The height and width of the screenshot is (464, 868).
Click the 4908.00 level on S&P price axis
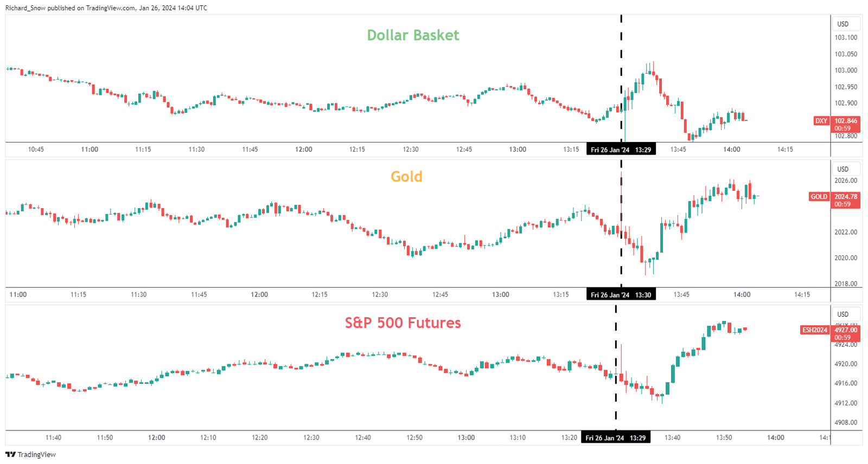coord(846,423)
